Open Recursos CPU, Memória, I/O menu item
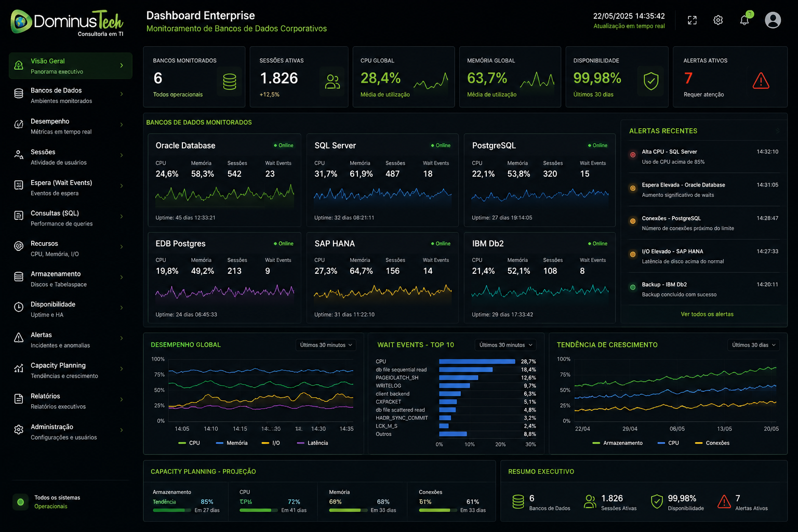The width and height of the screenshot is (798, 532). coord(71,248)
